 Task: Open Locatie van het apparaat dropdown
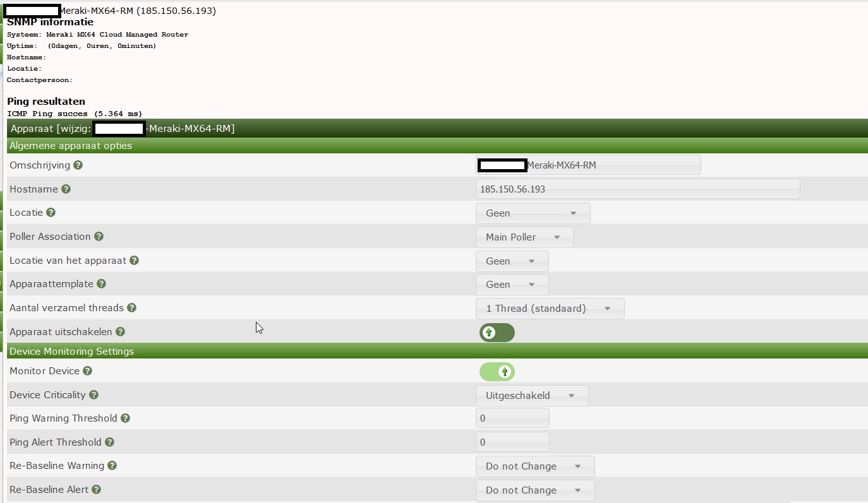point(512,261)
